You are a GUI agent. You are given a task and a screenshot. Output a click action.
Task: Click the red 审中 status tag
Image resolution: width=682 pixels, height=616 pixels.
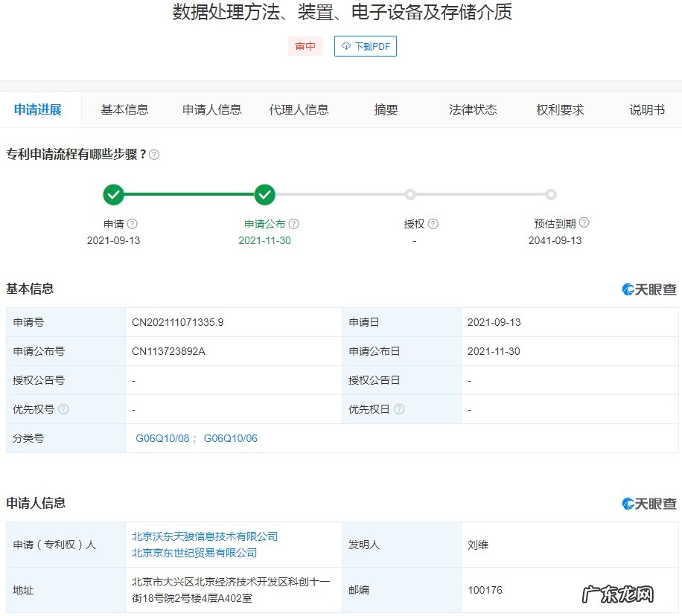coord(305,46)
